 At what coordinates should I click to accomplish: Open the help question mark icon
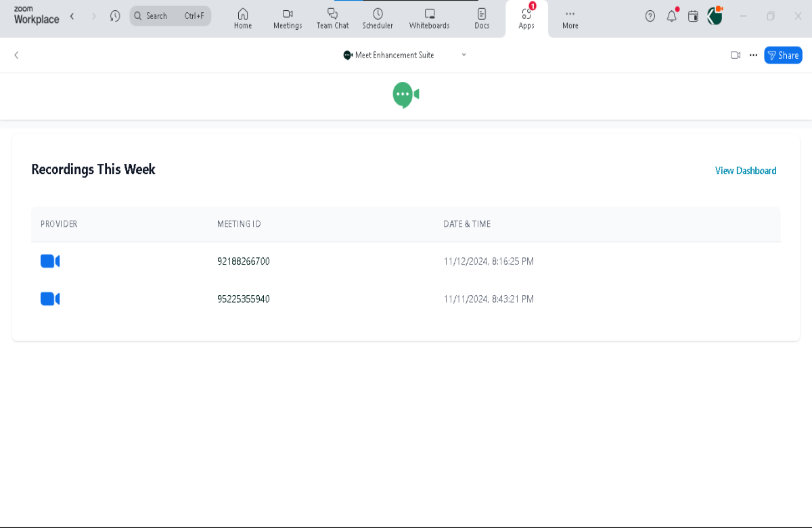650,16
